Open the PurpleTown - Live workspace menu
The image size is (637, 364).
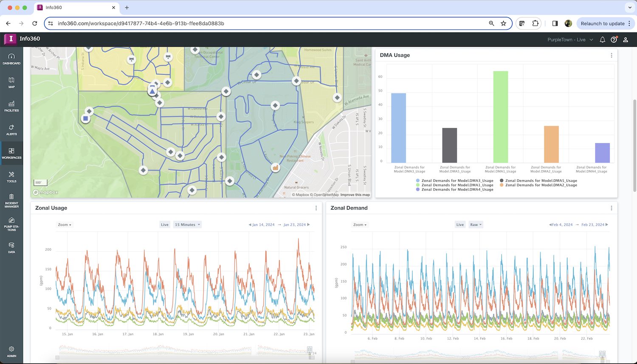[569, 39]
